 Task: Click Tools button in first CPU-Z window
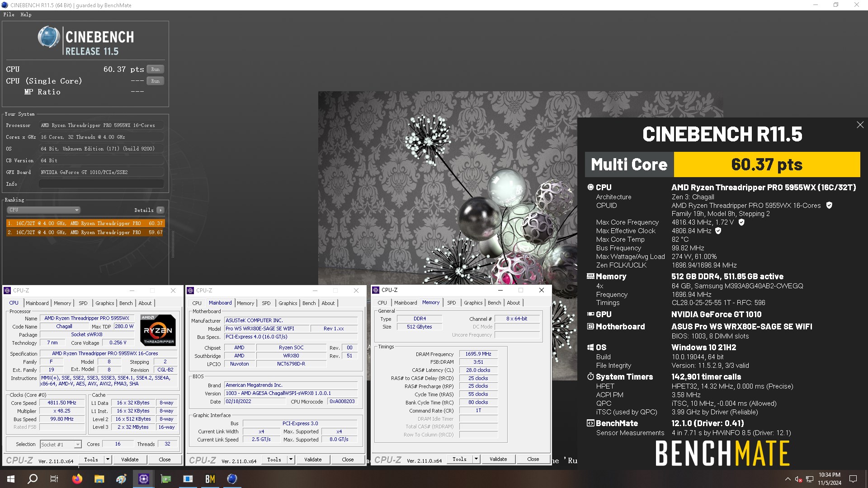(91, 460)
